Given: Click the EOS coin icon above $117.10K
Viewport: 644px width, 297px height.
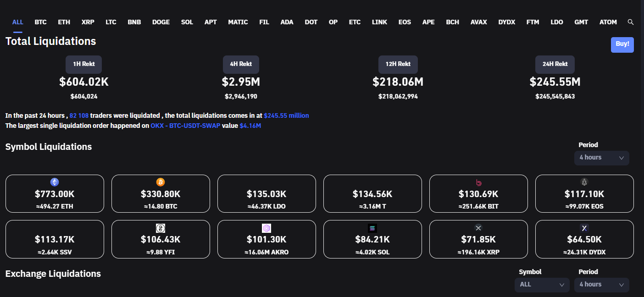Looking at the screenshot, I should 584,181.
